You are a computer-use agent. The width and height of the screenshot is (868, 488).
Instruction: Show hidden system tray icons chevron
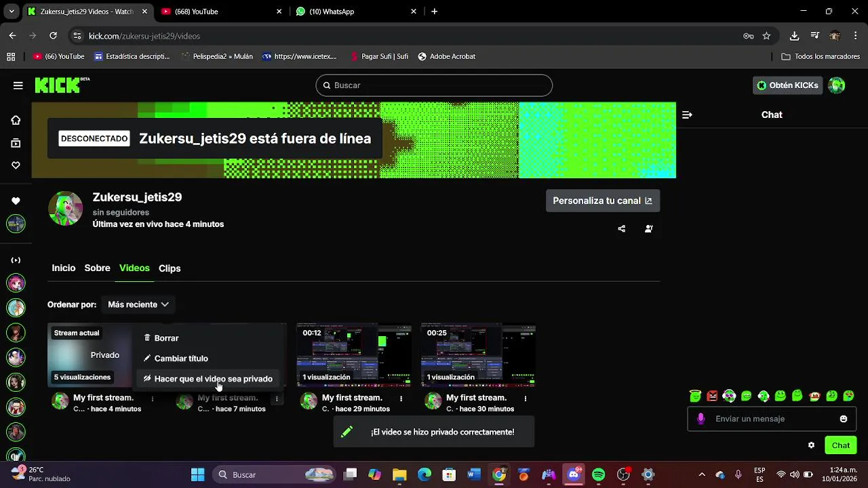tap(702, 474)
